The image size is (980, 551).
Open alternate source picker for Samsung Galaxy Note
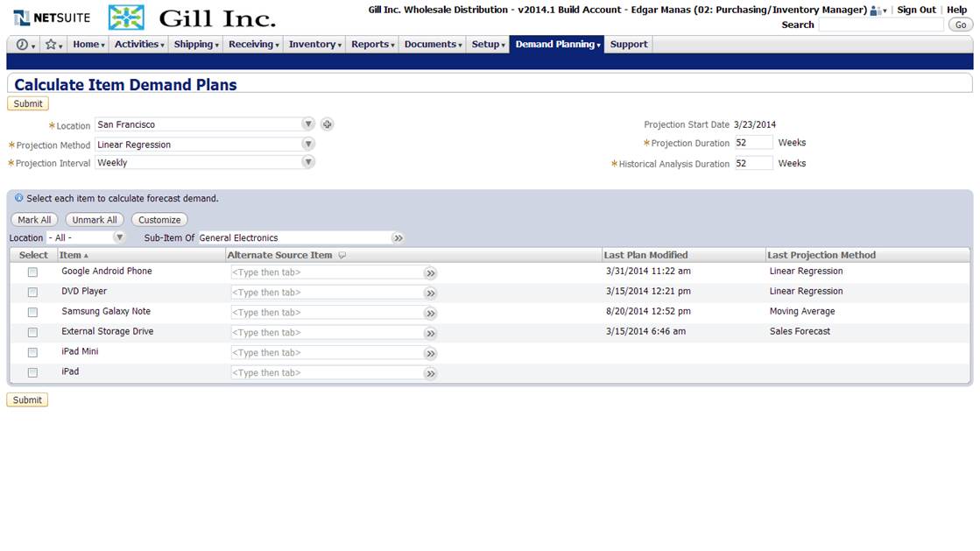click(430, 314)
